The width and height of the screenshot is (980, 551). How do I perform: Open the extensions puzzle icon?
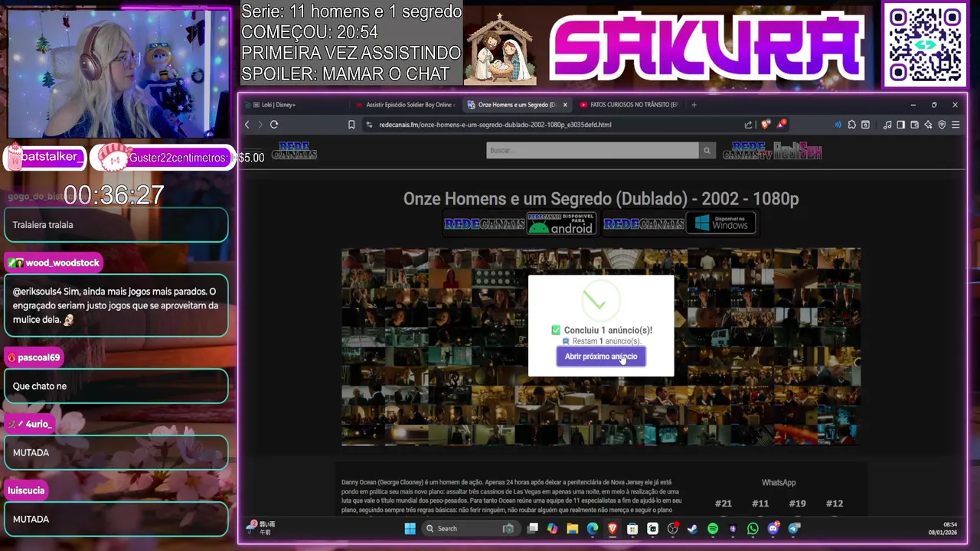pos(851,125)
